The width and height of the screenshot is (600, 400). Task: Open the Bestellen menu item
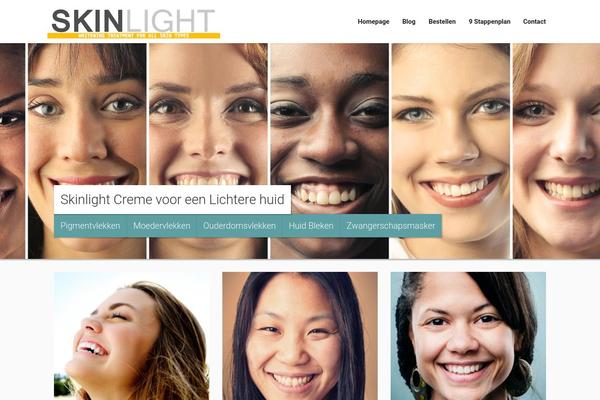point(442,21)
